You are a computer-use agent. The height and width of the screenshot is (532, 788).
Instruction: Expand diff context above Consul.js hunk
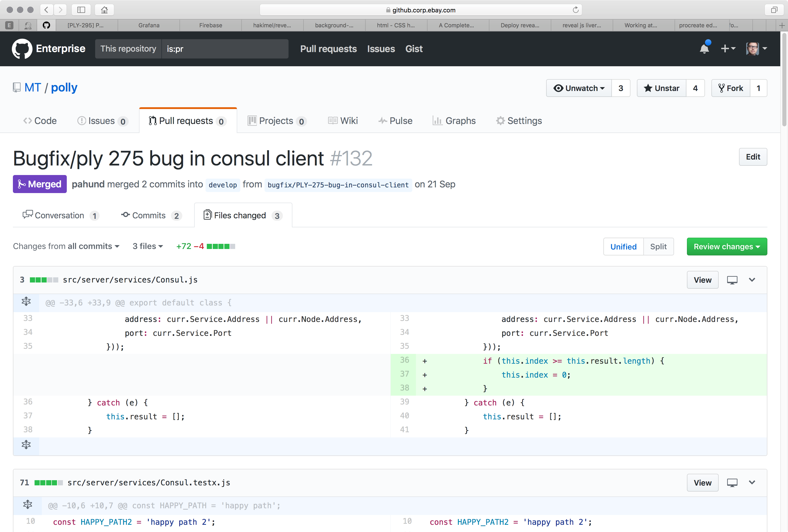click(x=26, y=302)
